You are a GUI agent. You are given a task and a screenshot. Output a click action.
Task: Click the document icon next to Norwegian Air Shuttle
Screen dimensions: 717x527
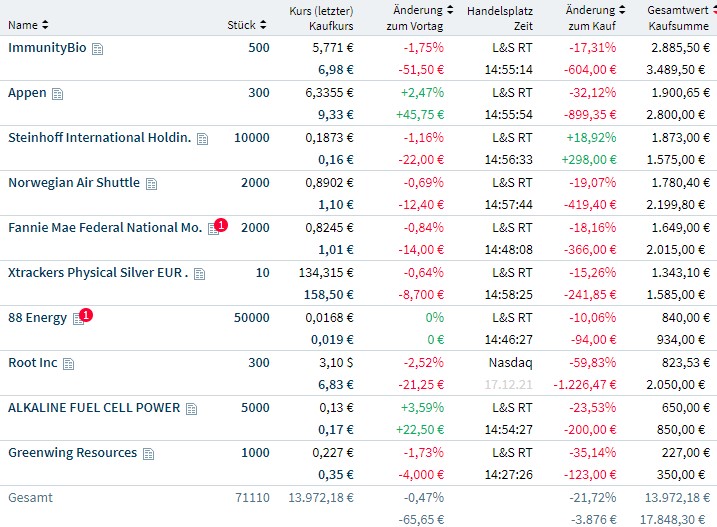click(x=152, y=184)
